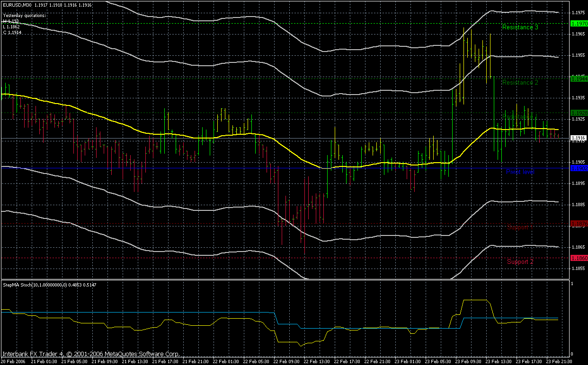Image resolution: width=588 pixels, height=365 pixels.
Task: Click the '22 Feb 01:30' time axis label
Action: tap(226, 361)
